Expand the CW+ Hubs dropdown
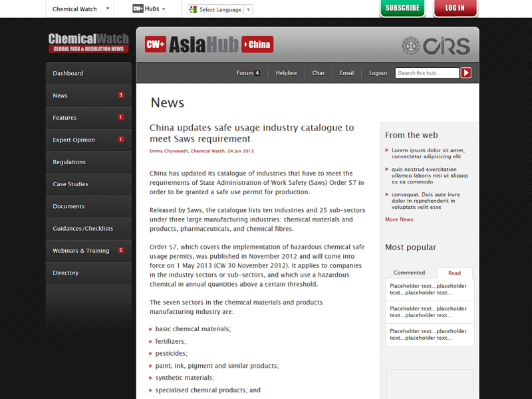This screenshot has height=399, width=532. pyautogui.click(x=149, y=9)
